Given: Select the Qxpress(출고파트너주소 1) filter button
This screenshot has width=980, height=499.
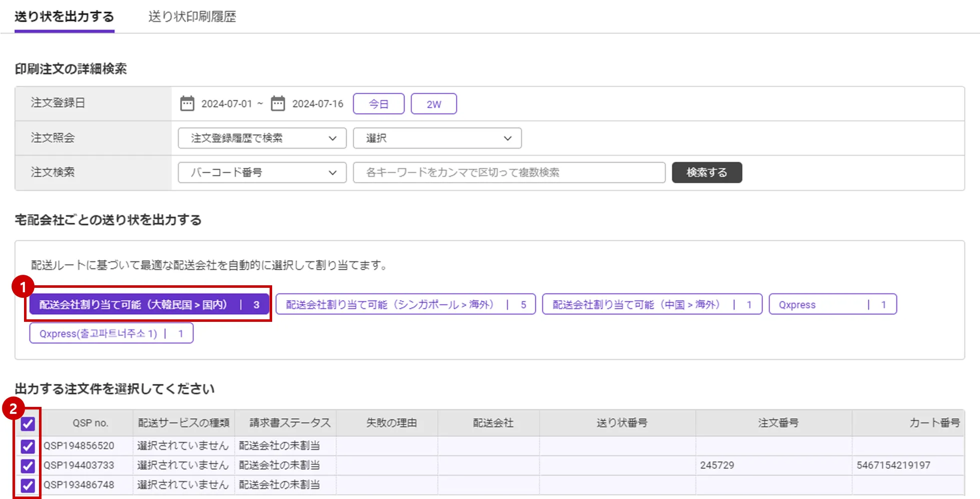Looking at the screenshot, I should tap(111, 333).
